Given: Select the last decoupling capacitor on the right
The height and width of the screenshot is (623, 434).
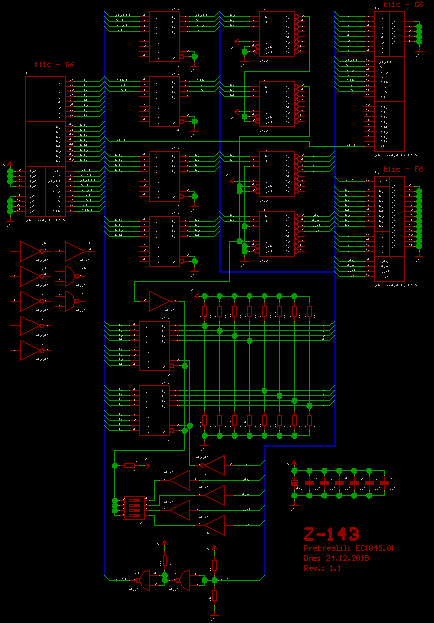Looking at the screenshot, I should point(384,483).
